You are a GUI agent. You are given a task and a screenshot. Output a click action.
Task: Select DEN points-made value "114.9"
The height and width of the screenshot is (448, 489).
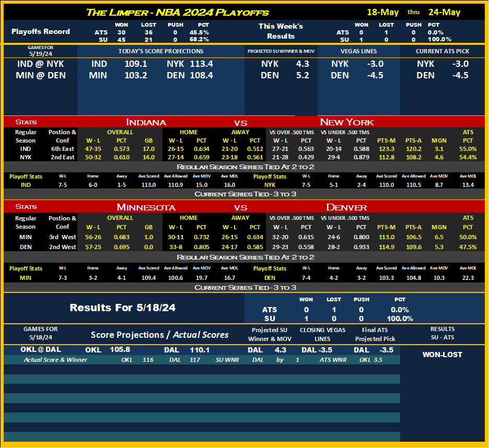[387, 247]
